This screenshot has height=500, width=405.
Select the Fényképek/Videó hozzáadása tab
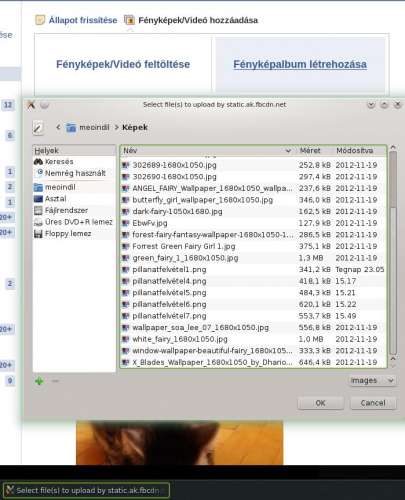coord(198,20)
